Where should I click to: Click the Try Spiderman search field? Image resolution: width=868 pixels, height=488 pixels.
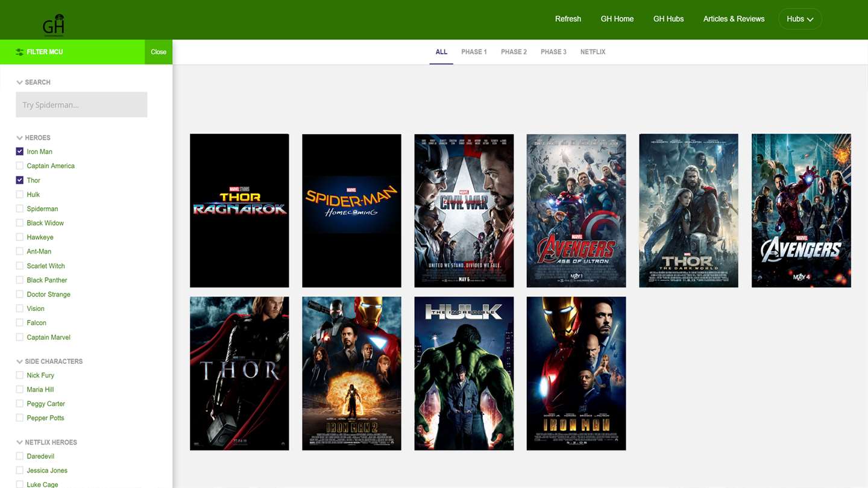click(81, 105)
